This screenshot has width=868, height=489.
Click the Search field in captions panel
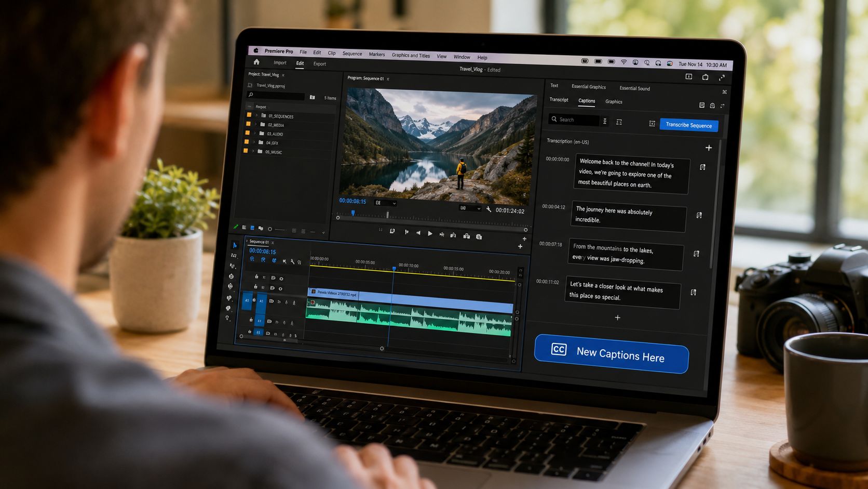tap(574, 120)
